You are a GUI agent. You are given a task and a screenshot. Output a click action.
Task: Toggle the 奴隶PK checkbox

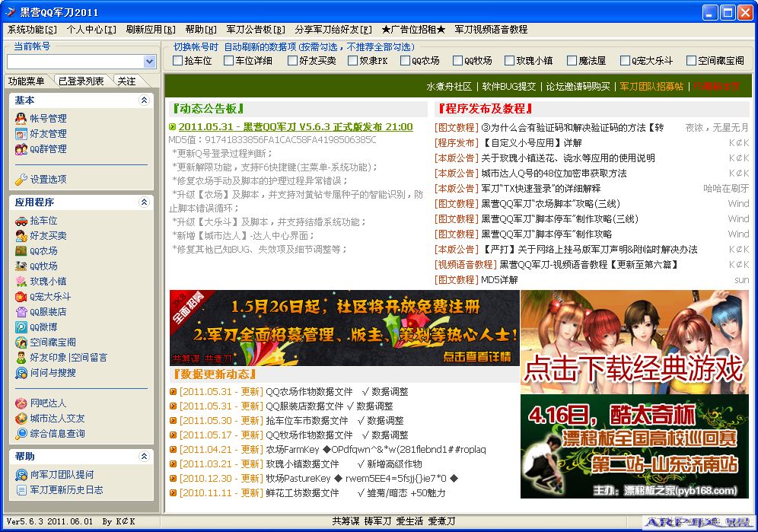pyautogui.click(x=352, y=60)
